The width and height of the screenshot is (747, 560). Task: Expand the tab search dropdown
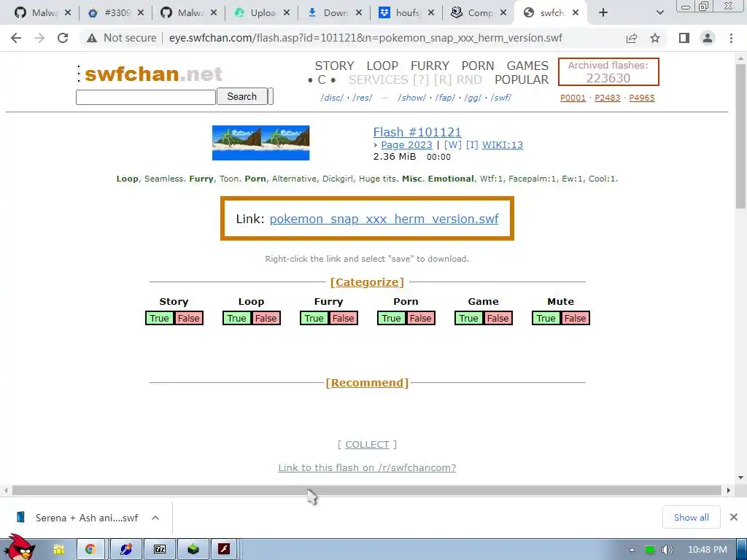tap(659, 13)
